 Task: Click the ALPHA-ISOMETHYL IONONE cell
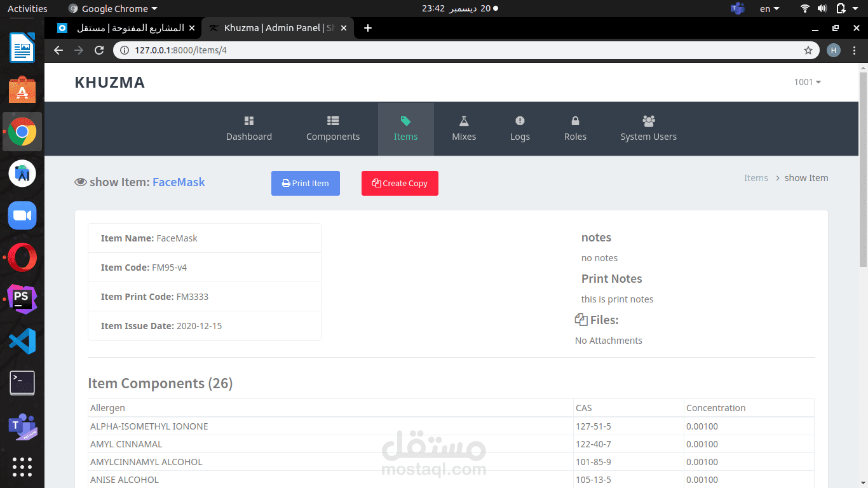tap(330, 426)
